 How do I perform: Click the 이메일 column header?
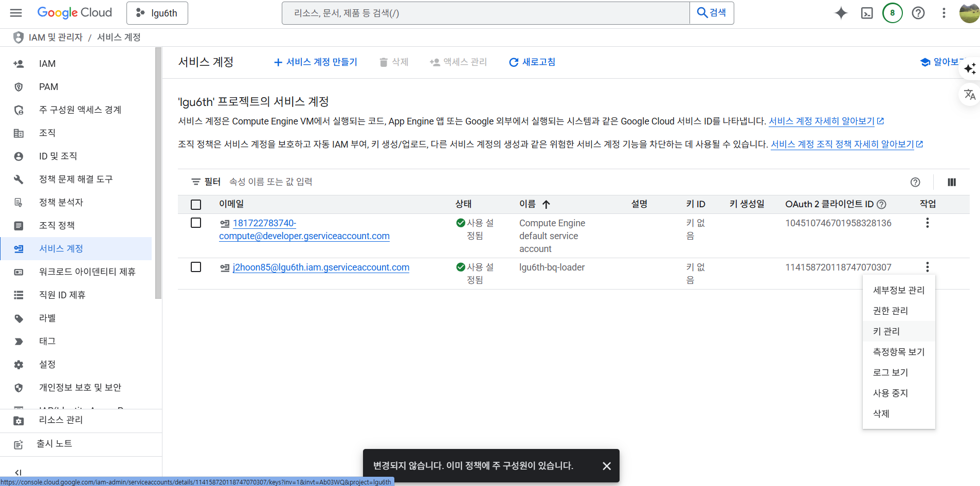[x=231, y=204]
